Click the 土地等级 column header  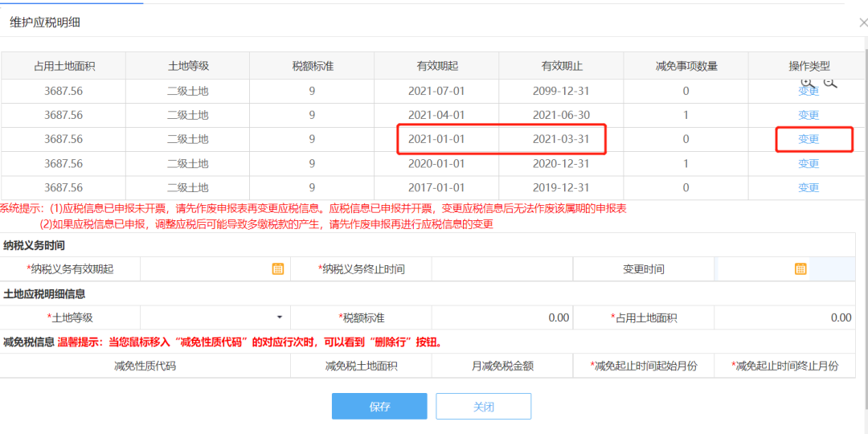(x=188, y=67)
